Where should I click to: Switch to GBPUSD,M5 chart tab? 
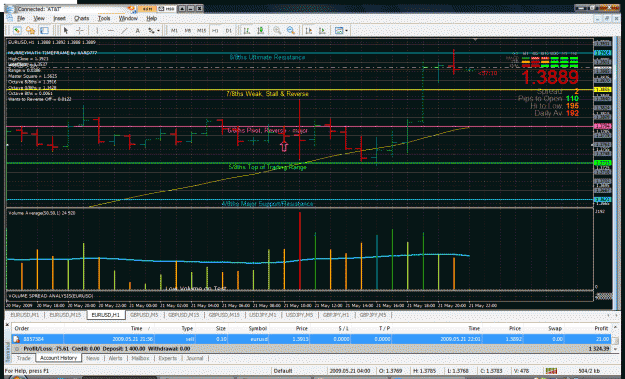(x=144, y=315)
